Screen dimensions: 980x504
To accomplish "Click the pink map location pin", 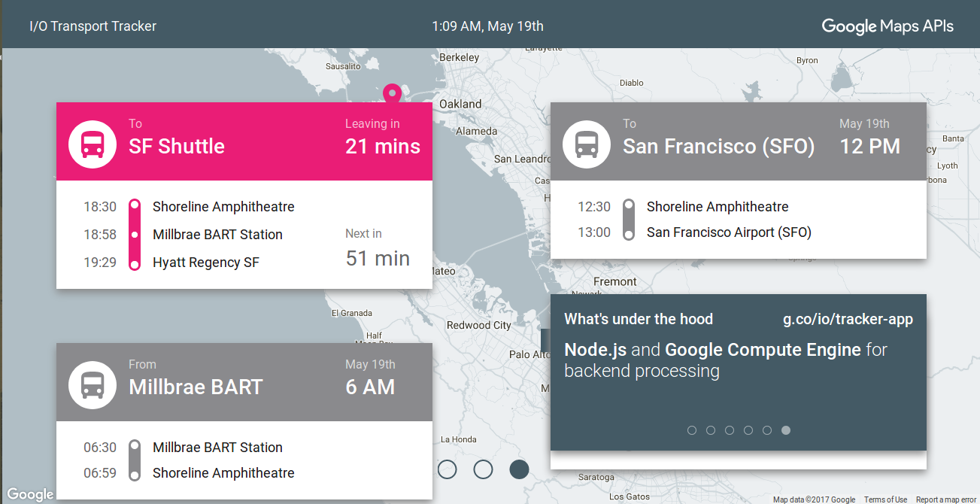I will (x=392, y=94).
